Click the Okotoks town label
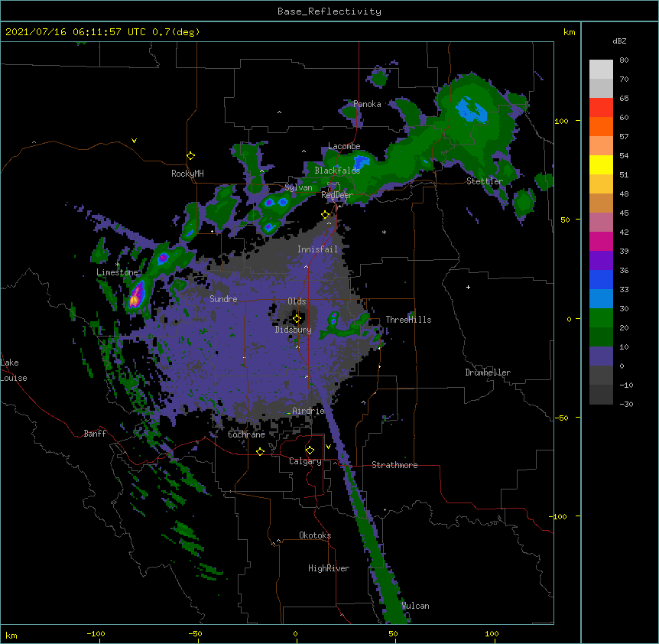The image size is (659, 644). (x=315, y=535)
